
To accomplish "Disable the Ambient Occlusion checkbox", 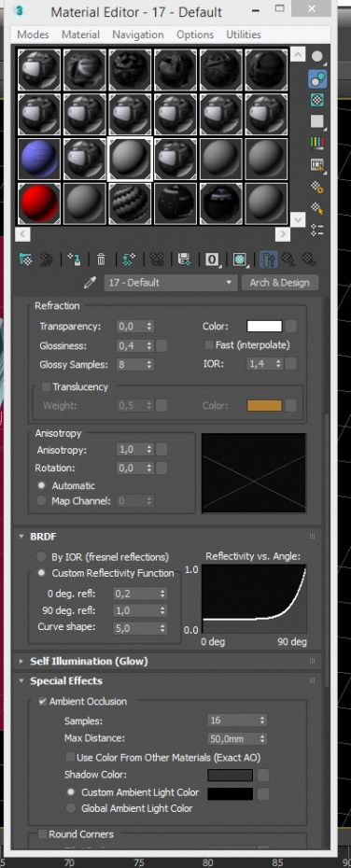I will coord(43,701).
